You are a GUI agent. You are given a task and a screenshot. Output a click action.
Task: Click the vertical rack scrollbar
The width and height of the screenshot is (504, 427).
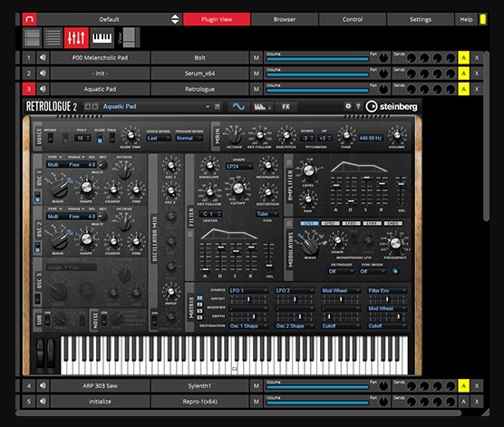point(486,135)
